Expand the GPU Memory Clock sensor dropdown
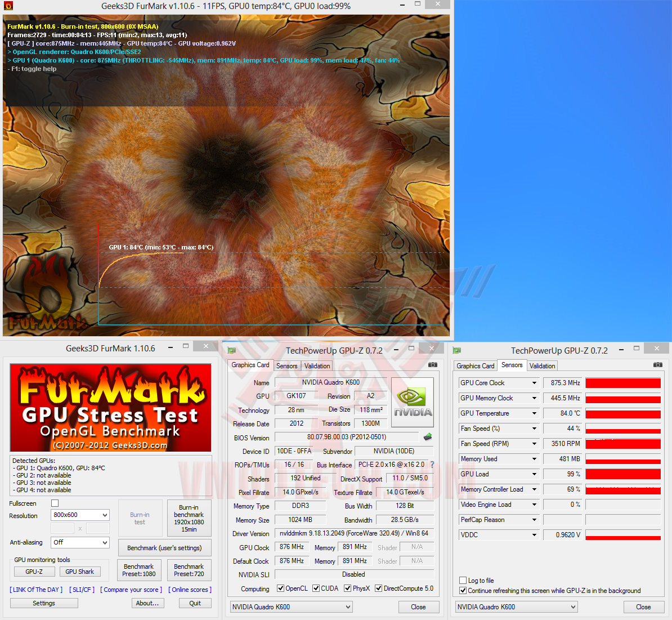Image resolution: width=672 pixels, height=620 pixels. tap(535, 398)
